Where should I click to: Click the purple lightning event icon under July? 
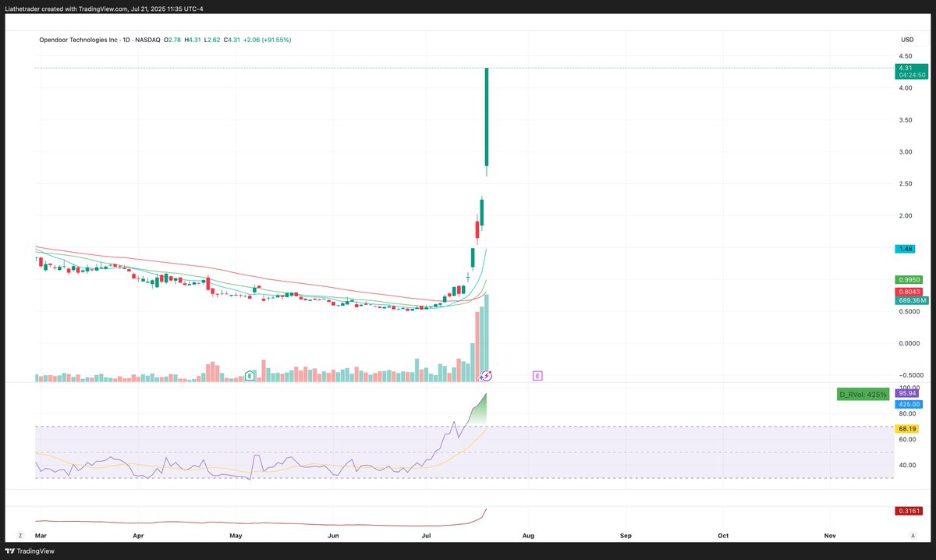(486, 375)
